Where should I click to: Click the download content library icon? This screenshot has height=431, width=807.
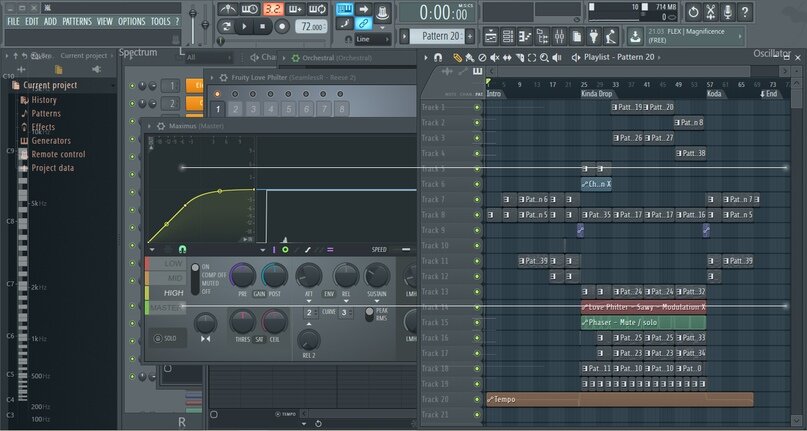coord(636,37)
